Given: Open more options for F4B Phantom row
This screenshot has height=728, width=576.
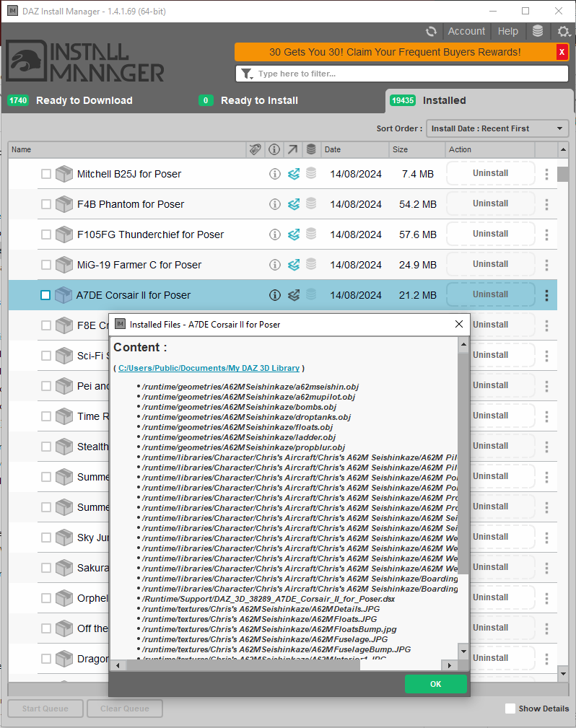Looking at the screenshot, I should 546,204.
